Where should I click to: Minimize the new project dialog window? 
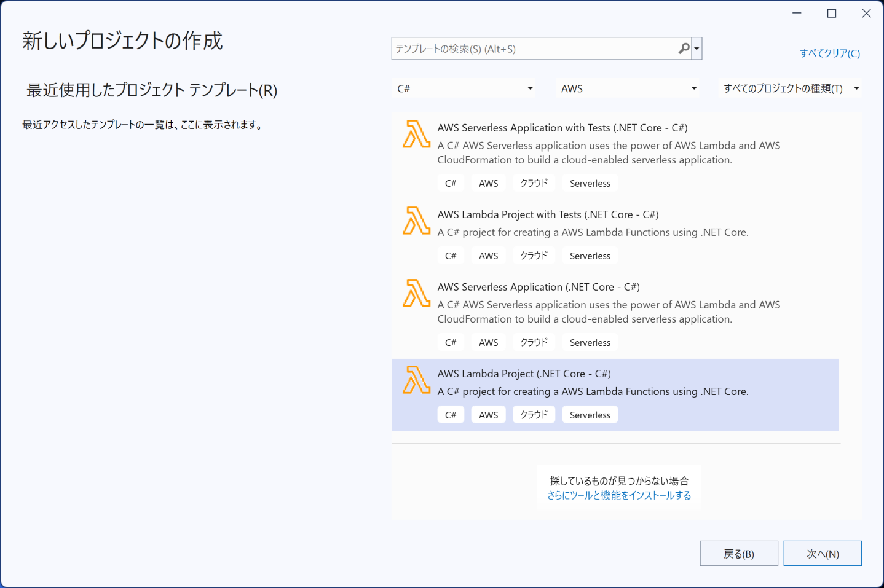797,13
